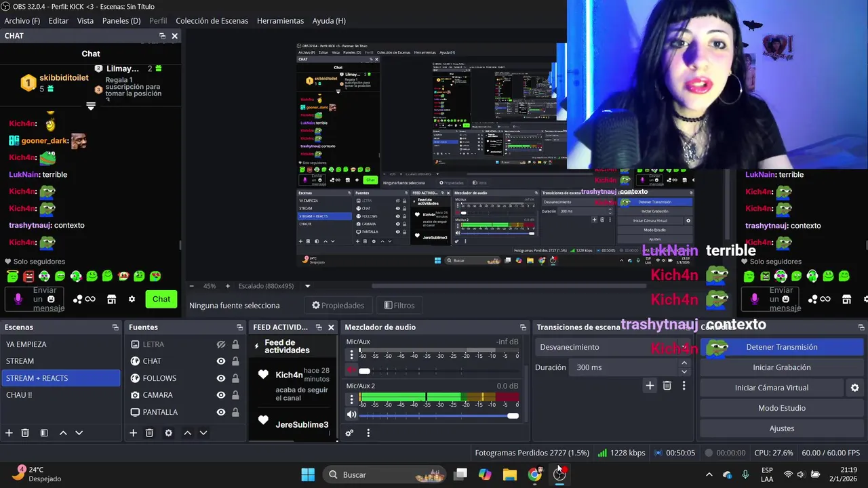Remove the selected source with the trash icon
868x488 pixels.
tap(149, 433)
